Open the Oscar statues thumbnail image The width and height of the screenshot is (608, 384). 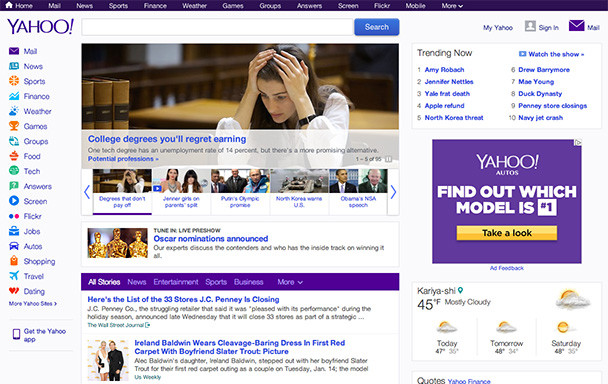(x=117, y=243)
